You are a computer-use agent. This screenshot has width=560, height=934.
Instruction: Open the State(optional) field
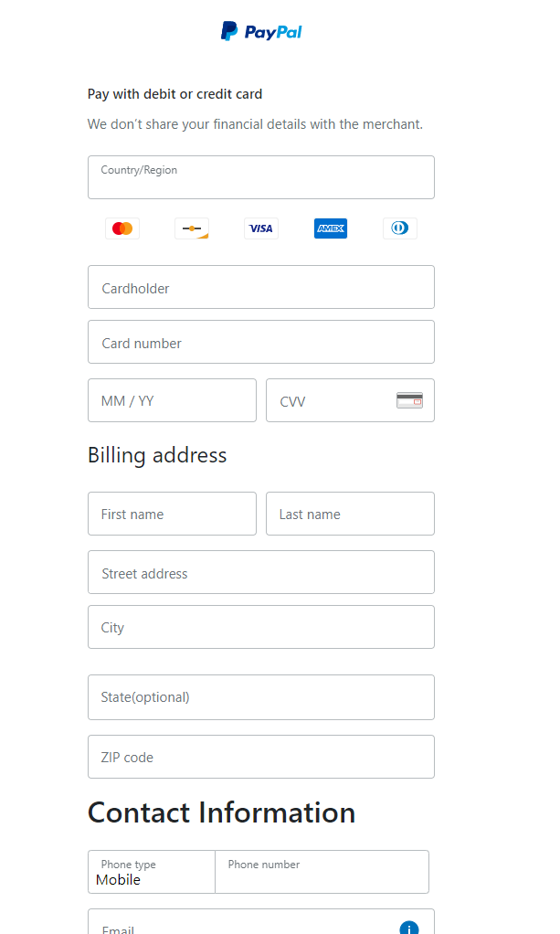[261, 697]
